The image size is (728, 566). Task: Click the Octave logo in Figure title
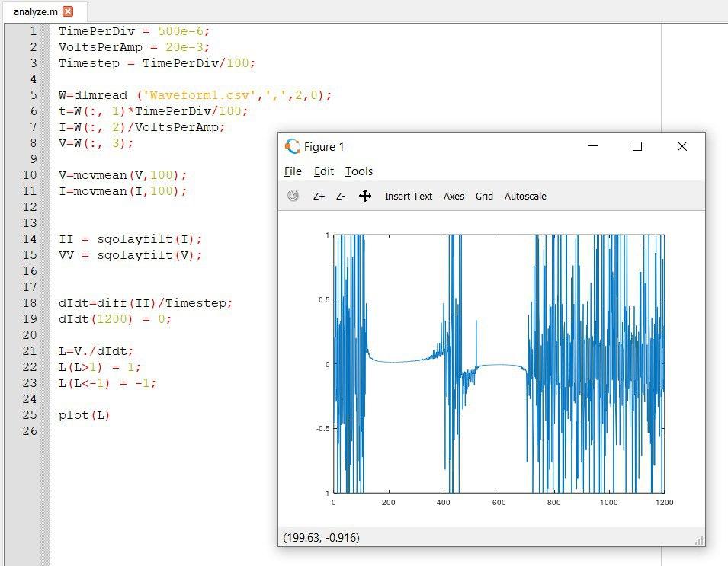tap(293, 146)
